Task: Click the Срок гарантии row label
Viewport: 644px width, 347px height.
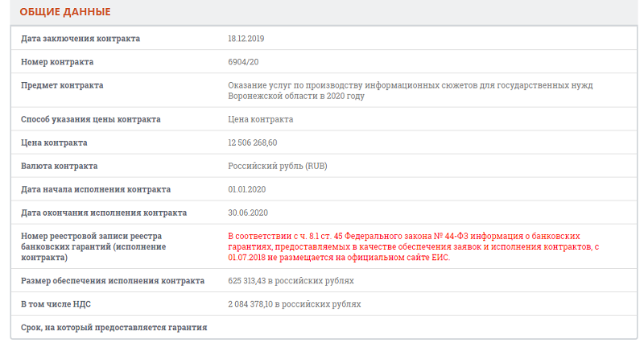Action: click(x=114, y=328)
